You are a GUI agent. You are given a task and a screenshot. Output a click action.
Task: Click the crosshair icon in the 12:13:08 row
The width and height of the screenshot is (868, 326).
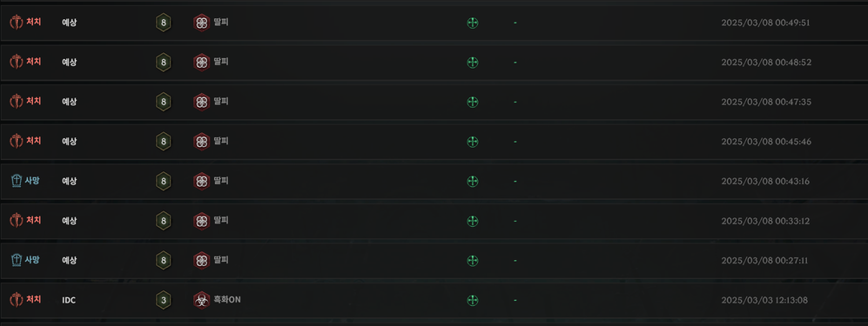pos(472,300)
